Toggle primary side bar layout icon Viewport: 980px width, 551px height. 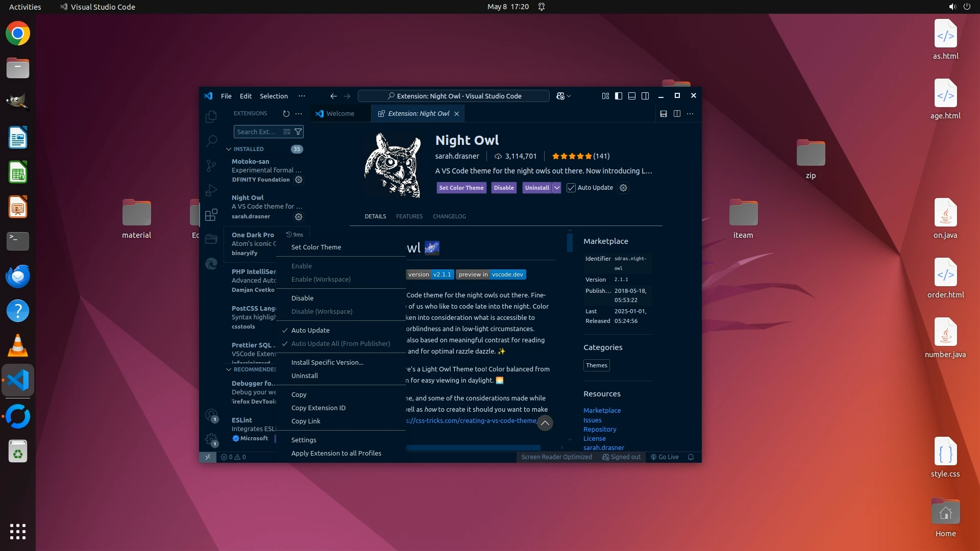(619, 96)
